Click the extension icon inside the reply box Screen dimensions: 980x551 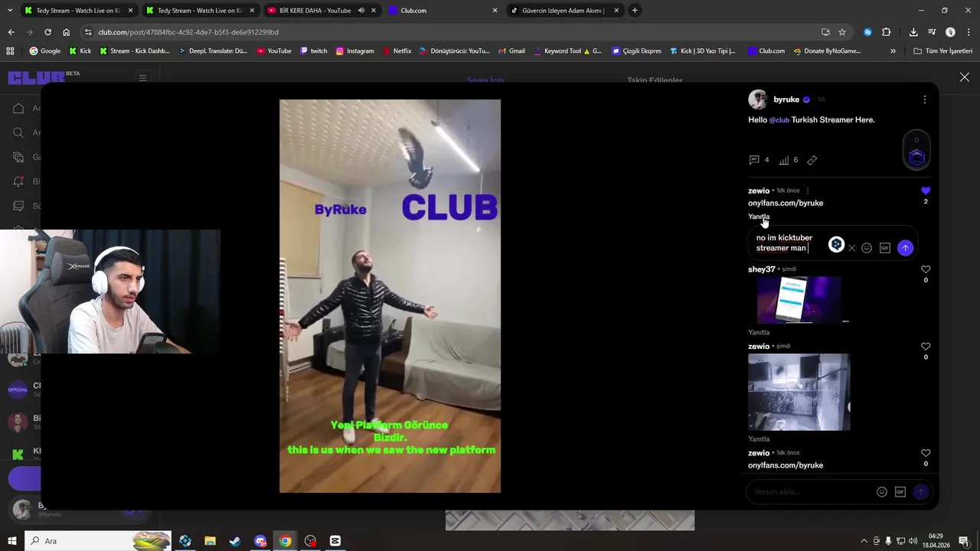[x=836, y=245]
